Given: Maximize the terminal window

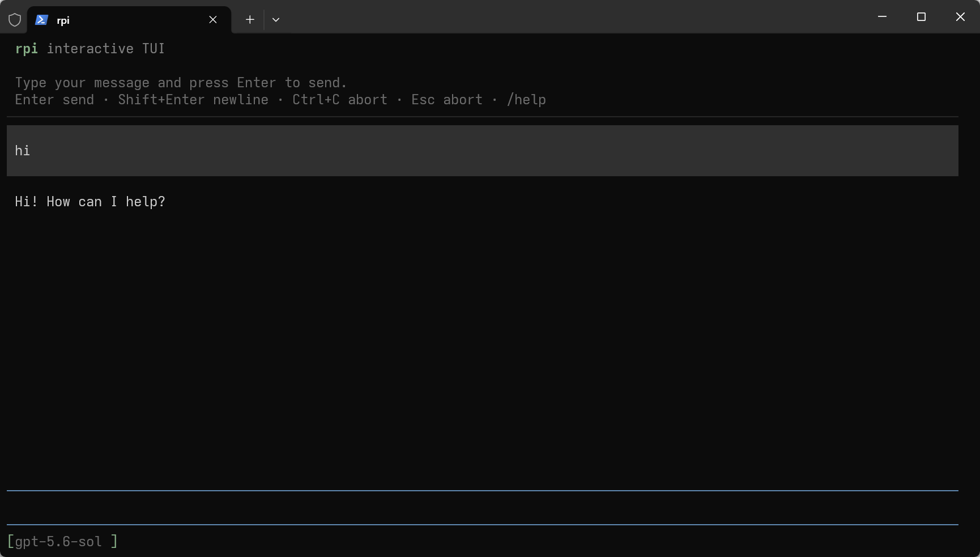Looking at the screenshot, I should [921, 17].
